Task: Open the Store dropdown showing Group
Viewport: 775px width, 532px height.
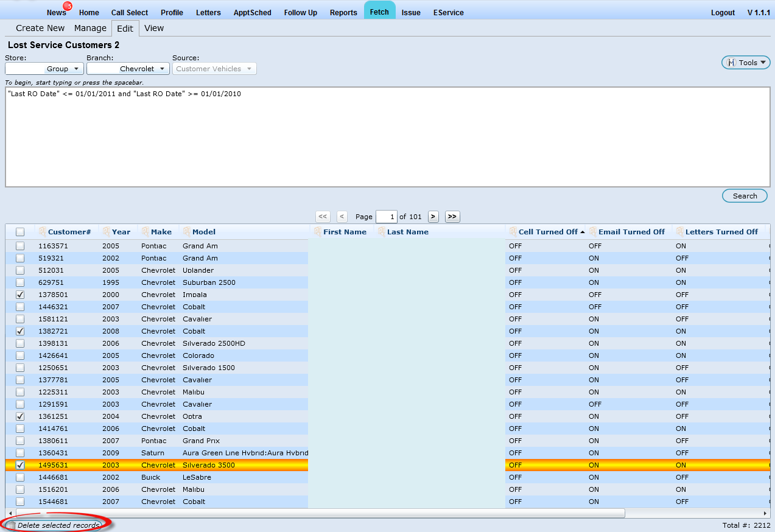Action: 44,69
